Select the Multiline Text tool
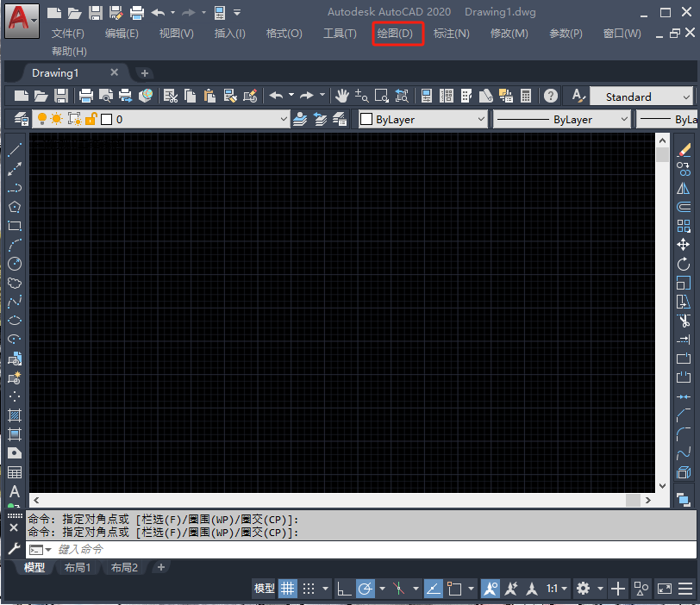 point(15,491)
